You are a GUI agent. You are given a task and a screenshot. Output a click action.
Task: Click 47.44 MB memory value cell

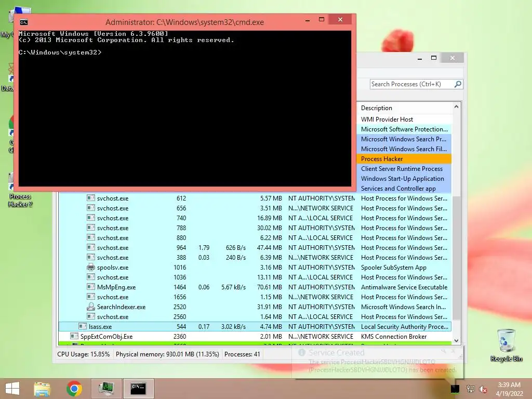point(270,247)
